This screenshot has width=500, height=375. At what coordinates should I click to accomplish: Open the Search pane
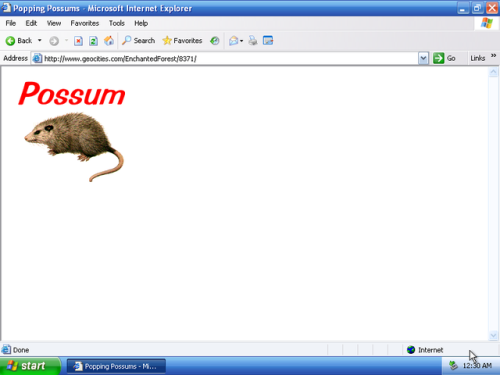click(138, 41)
